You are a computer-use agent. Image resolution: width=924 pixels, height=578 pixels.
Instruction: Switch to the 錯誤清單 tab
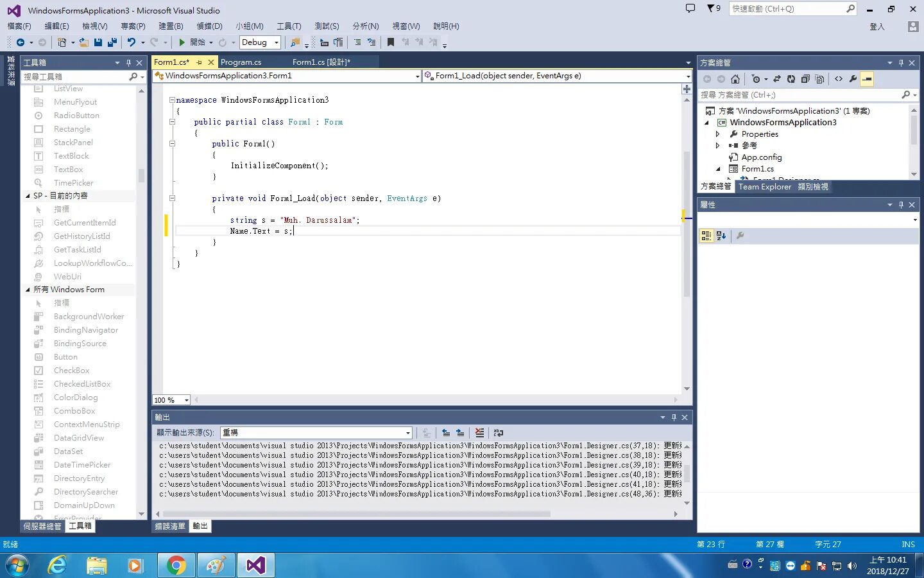[x=170, y=526]
